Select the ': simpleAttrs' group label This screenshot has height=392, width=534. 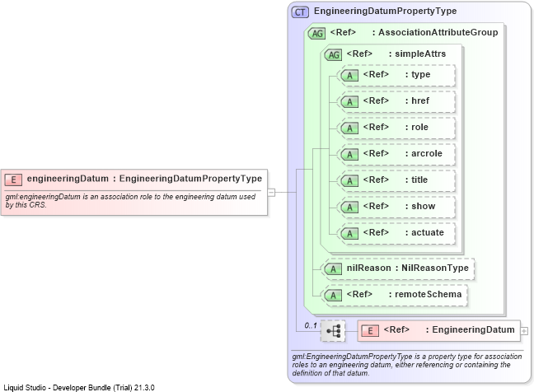(418, 54)
